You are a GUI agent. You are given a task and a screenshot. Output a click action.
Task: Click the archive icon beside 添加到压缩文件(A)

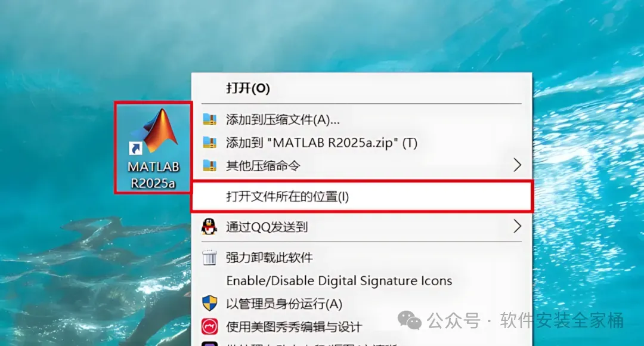pyautogui.click(x=209, y=119)
